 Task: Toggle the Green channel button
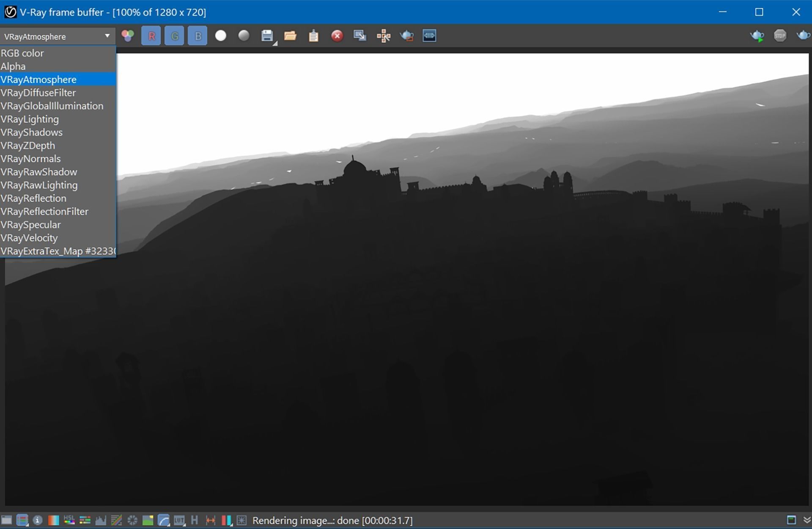tap(174, 36)
